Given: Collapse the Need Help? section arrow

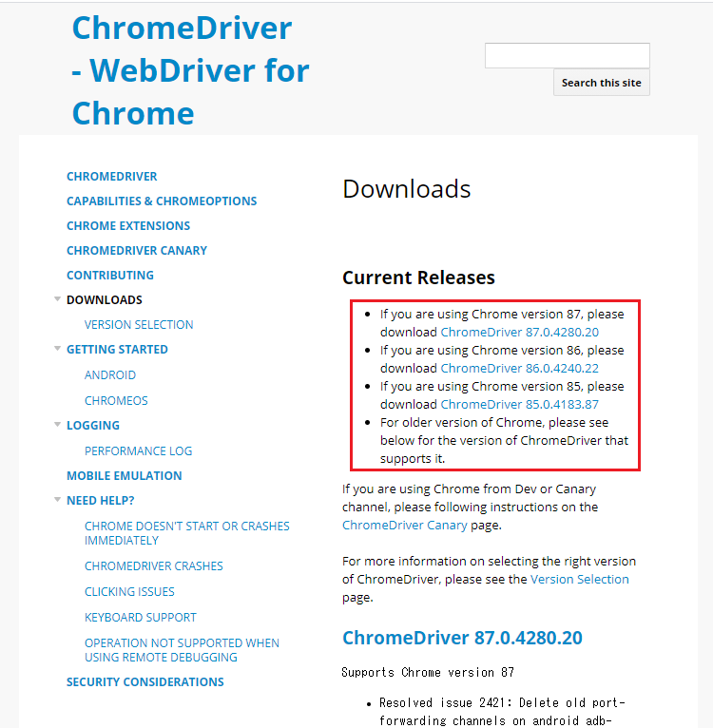Looking at the screenshot, I should 58,500.
